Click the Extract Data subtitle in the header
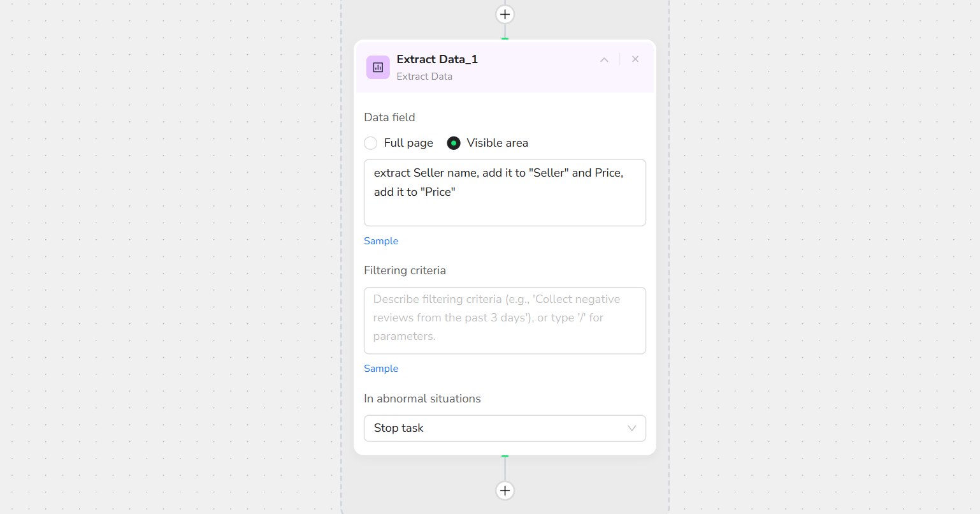Screen dimensions: 980x514 tap(424, 77)
